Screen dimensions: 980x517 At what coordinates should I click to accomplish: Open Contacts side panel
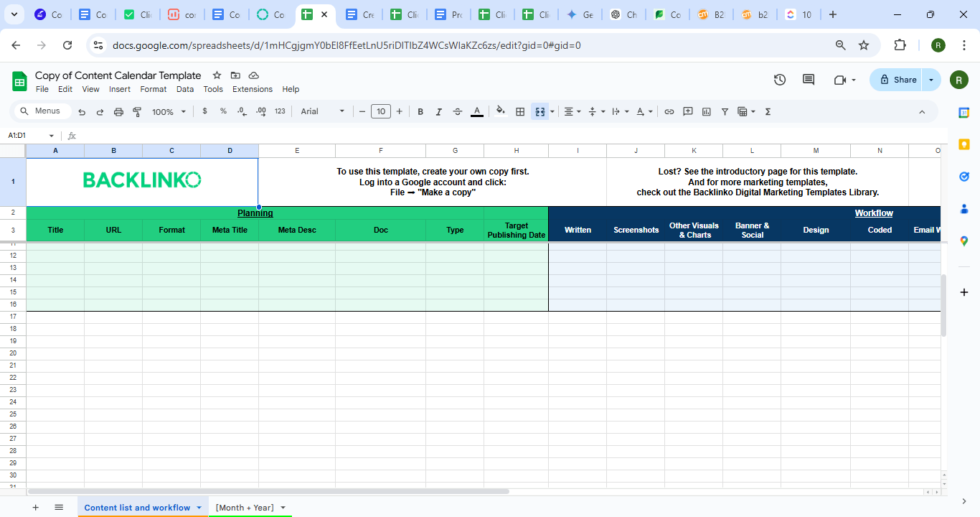tap(964, 209)
